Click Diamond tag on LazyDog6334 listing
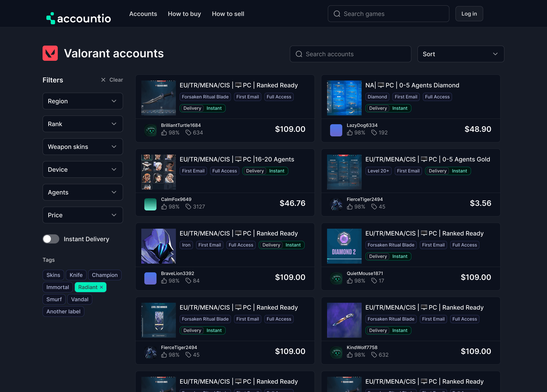Image resolution: width=547 pixels, height=392 pixels. click(377, 97)
